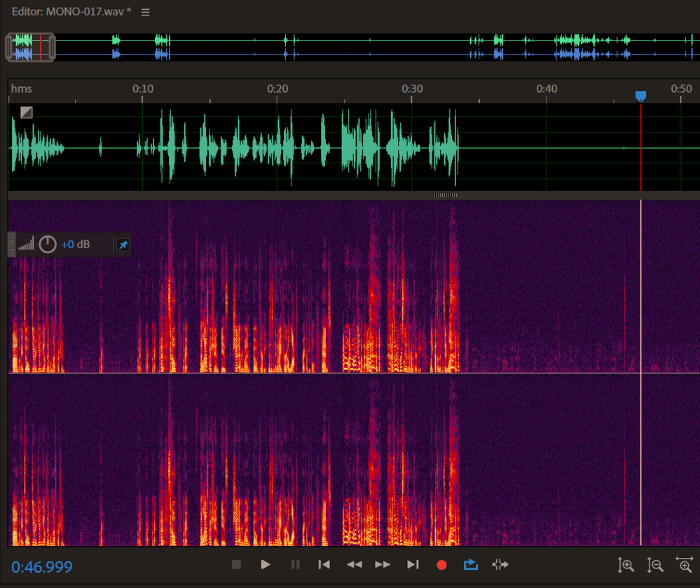Click the Move Playhead to Next icon
The height and width of the screenshot is (588, 700).
(x=412, y=564)
